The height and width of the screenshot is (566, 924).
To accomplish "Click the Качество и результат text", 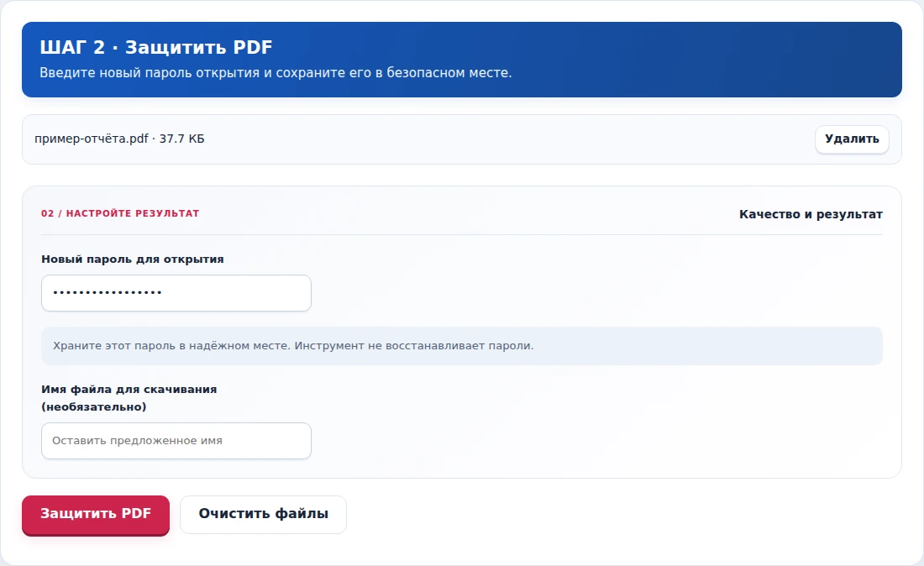I will click(811, 214).
